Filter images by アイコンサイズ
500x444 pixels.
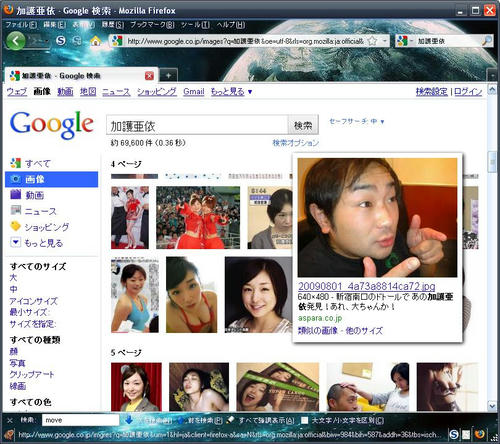34,301
